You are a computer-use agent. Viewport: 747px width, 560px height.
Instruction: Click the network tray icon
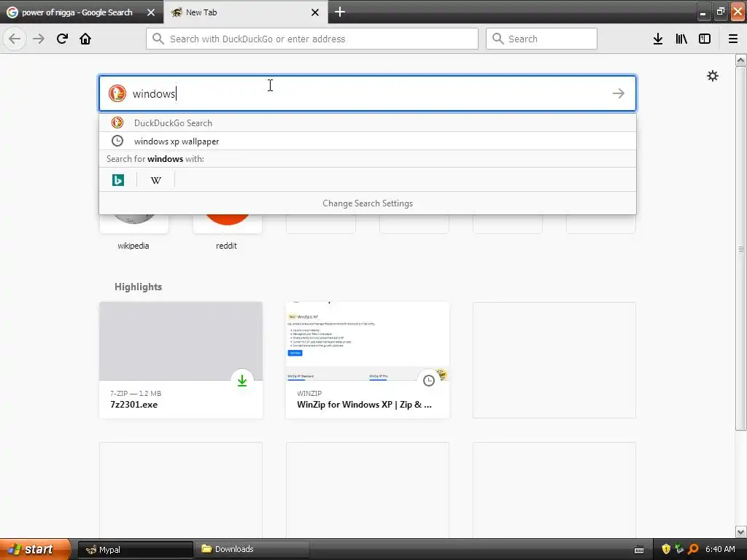point(679,549)
